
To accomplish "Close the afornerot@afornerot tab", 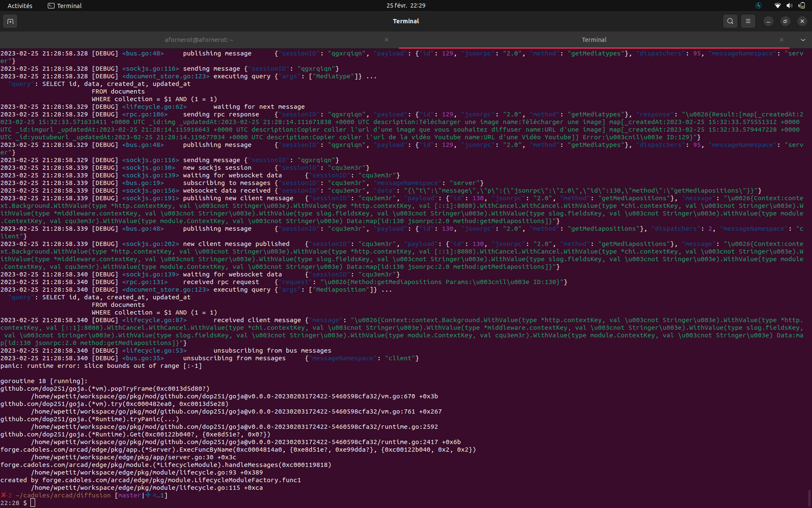I will [x=387, y=40].
